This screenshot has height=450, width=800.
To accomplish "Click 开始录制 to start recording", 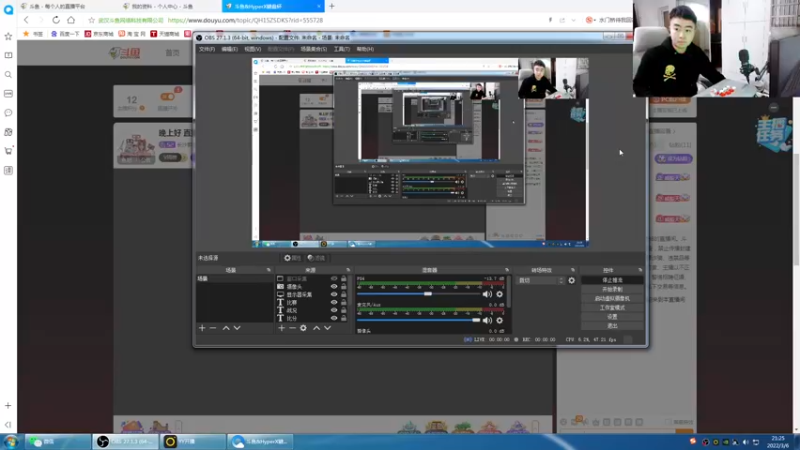I will pos(612,289).
